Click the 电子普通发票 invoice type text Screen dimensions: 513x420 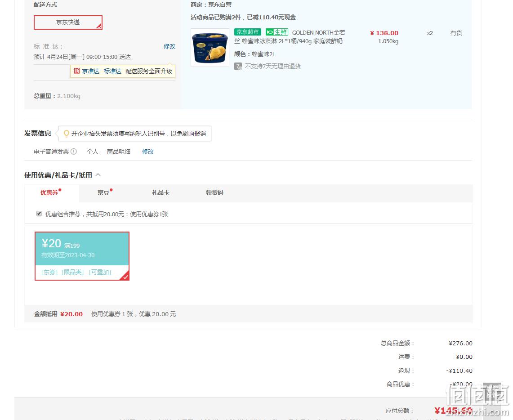pyautogui.click(x=51, y=152)
